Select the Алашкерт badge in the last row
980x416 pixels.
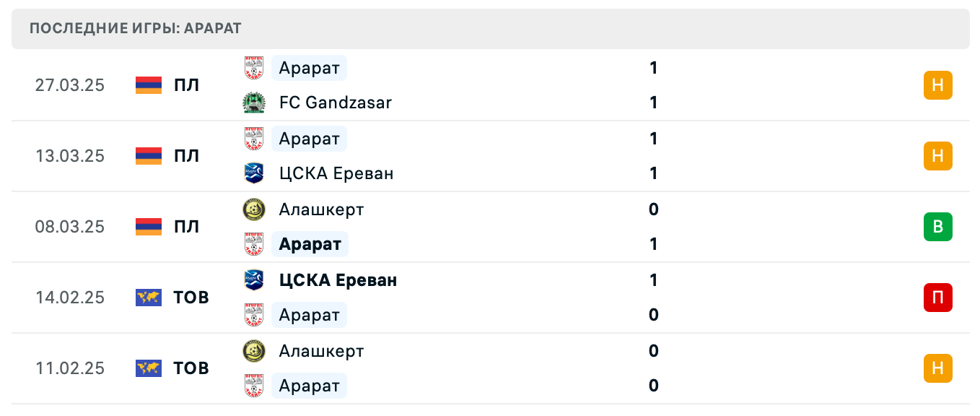coord(254,351)
